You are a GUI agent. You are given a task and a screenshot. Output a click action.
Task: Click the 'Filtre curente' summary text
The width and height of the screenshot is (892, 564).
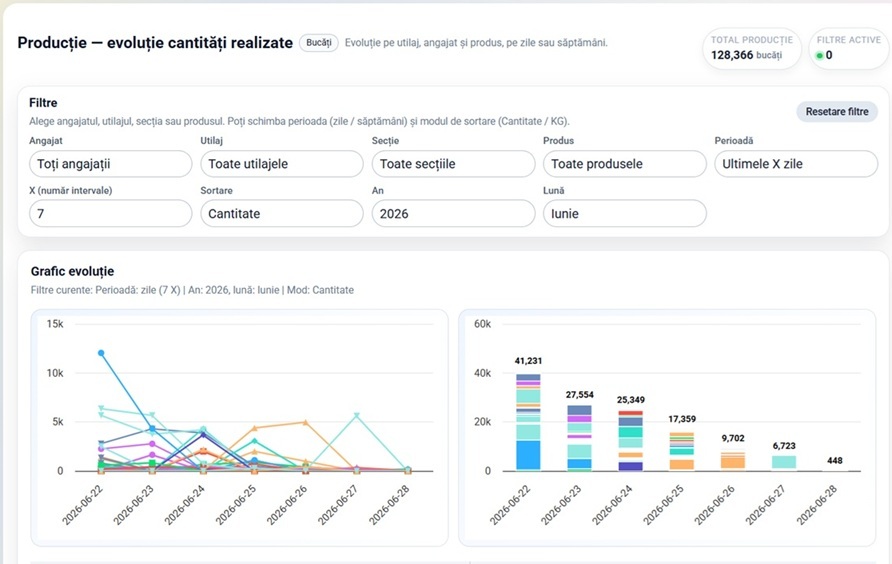coord(192,290)
